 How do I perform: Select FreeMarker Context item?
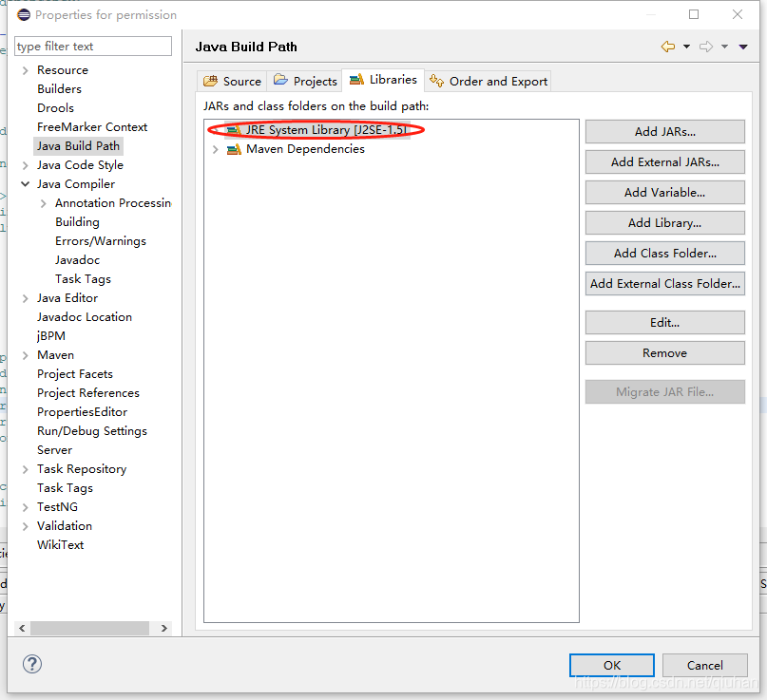click(92, 127)
